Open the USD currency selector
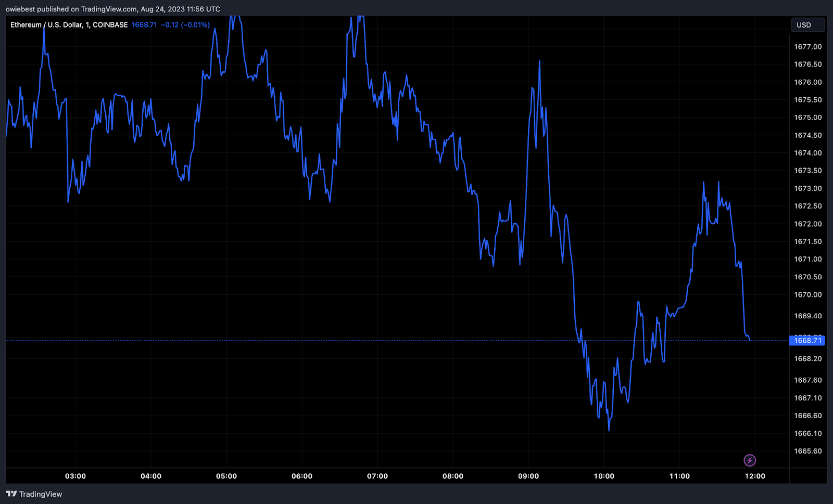 pos(808,25)
